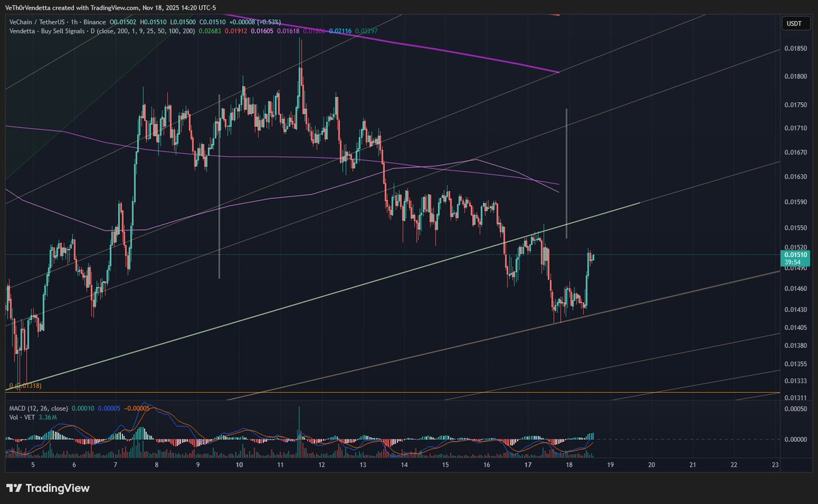Click the 0.01800 price axis label
This screenshot has height=504, width=818.
coord(795,76)
